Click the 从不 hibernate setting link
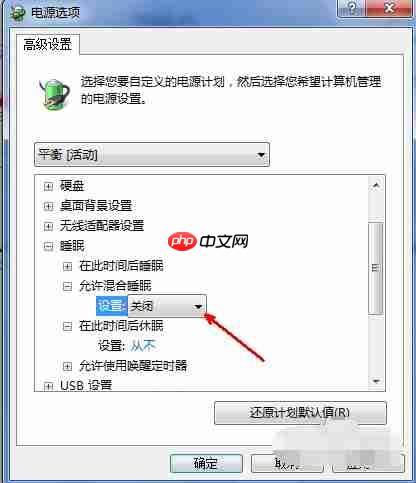 143,346
